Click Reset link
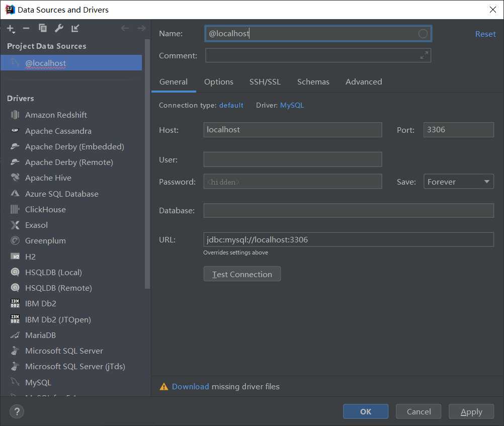The image size is (504, 426). (x=485, y=34)
